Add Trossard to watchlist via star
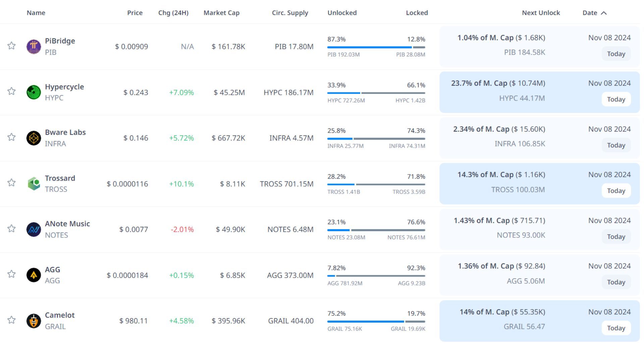The height and width of the screenshot is (347, 644). tap(11, 183)
